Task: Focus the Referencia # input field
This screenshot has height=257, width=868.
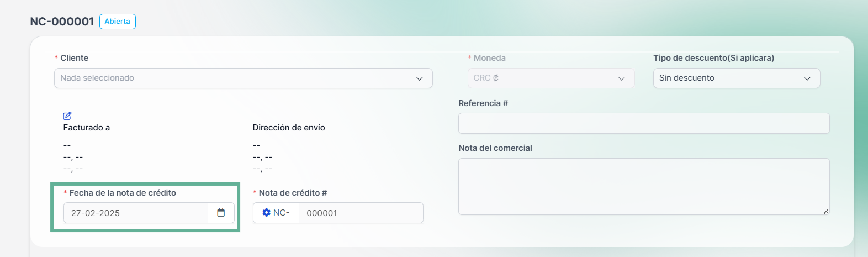Action: [644, 123]
